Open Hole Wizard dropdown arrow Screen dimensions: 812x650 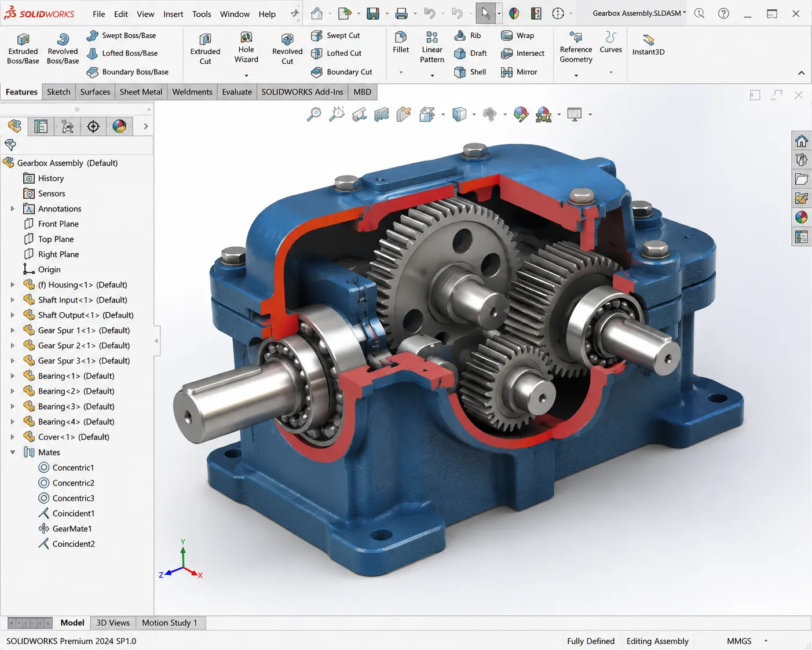pyautogui.click(x=246, y=75)
